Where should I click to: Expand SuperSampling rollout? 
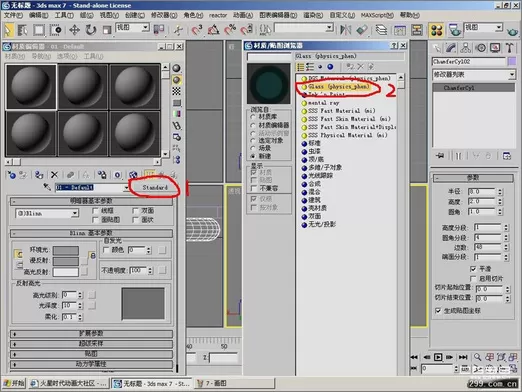[x=91, y=343]
